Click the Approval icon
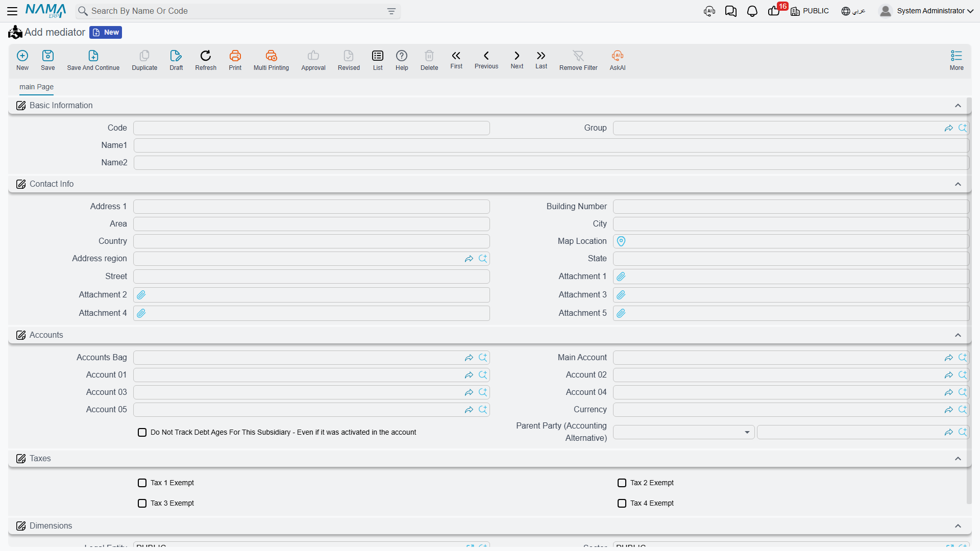This screenshot has height=551, width=980. tap(313, 60)
